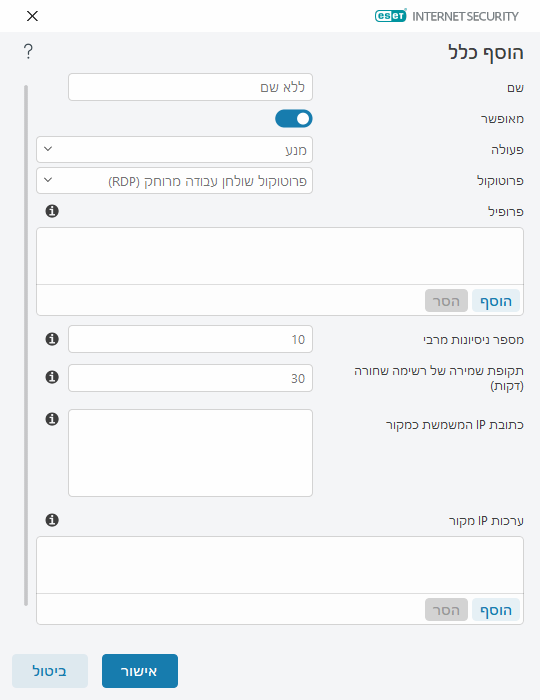Image resolution: width=540 pixels, height=700 pixels.
Task: Click the הוסף כלל heading text
Action: [486, 53]
